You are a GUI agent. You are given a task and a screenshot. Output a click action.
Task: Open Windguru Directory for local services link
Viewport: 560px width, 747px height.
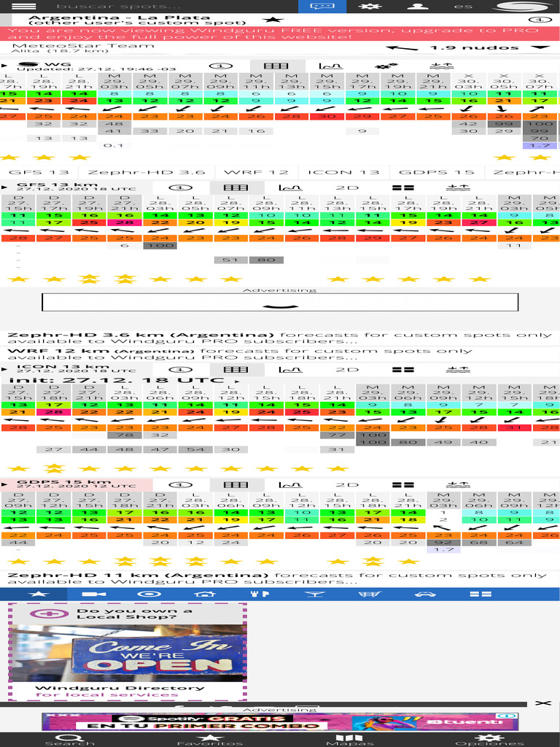pyautogui.click(x=120, y=692)
